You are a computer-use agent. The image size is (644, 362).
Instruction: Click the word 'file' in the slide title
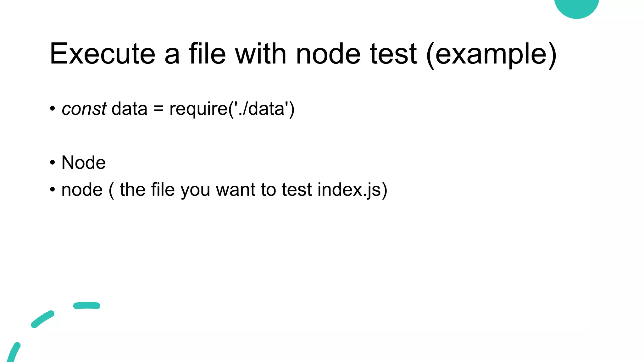tap(207, 54)
